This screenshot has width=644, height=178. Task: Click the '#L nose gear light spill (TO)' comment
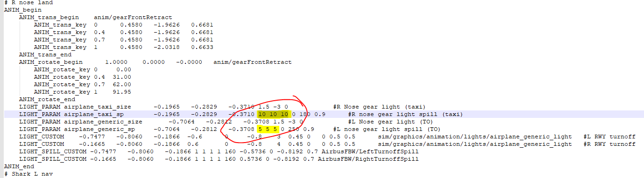(387, 129)
